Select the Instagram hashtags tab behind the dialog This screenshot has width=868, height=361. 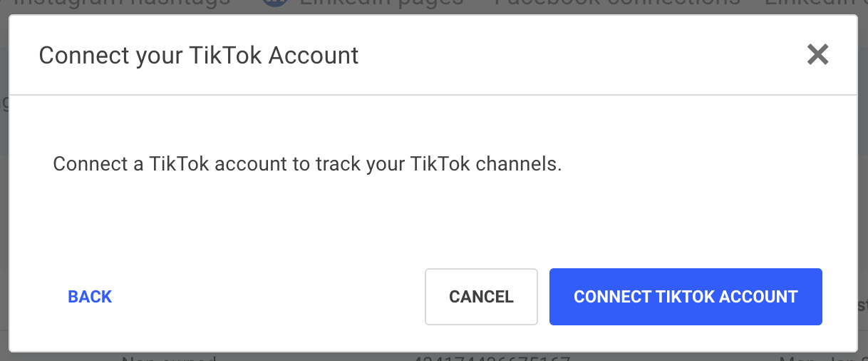point(123,4)
